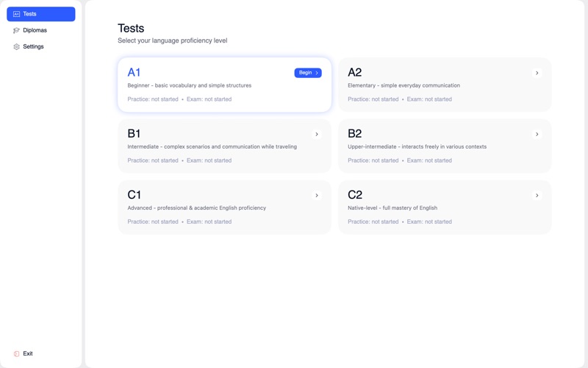
Task: Expand the B2 level chevron arrow
Action: tap(537, 134)
